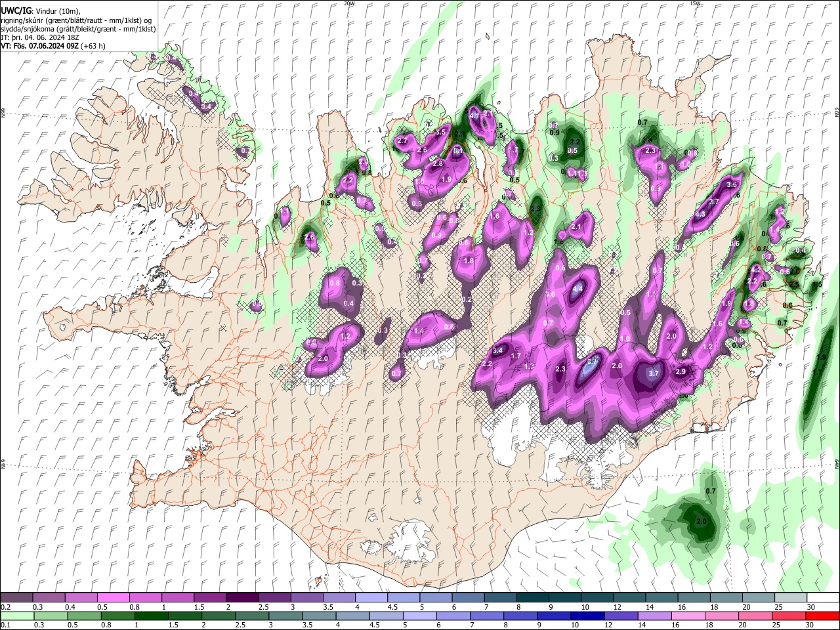This screenshot has height=630, width=840.
Task: Click the valid time line 'VT: Fös. 07.06.2024 09Z'
Action: pos(39,46)
